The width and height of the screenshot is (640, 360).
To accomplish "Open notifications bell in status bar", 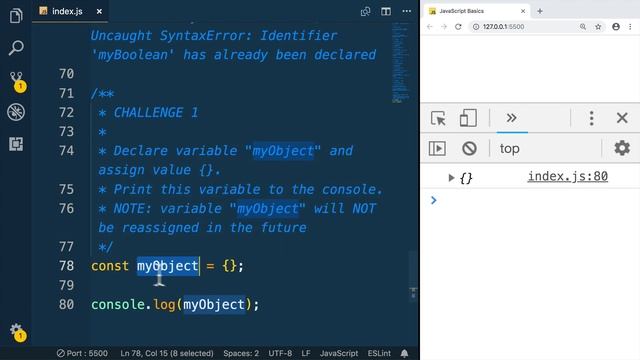I will pos(404,353).
